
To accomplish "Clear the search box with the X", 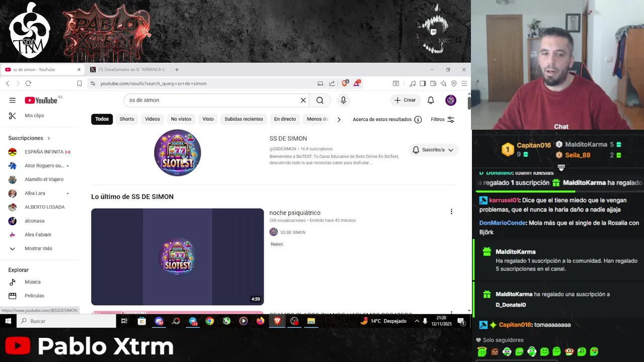I will [303, 100].
